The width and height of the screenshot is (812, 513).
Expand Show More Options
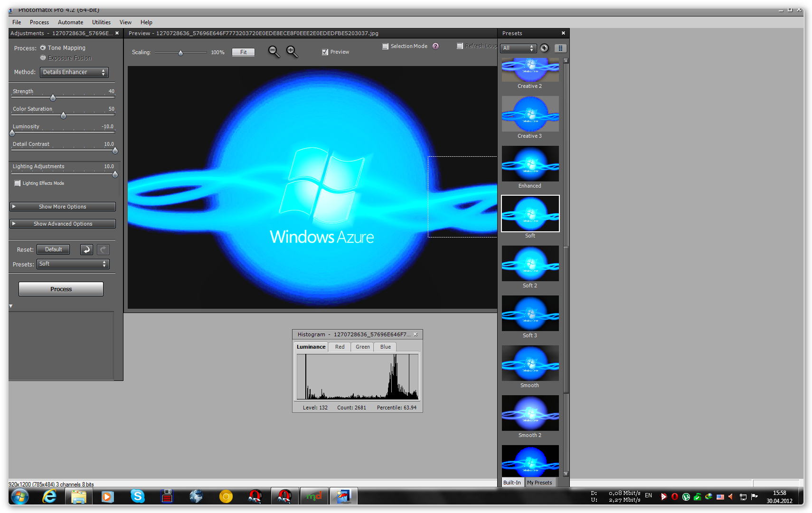[63, 207]
